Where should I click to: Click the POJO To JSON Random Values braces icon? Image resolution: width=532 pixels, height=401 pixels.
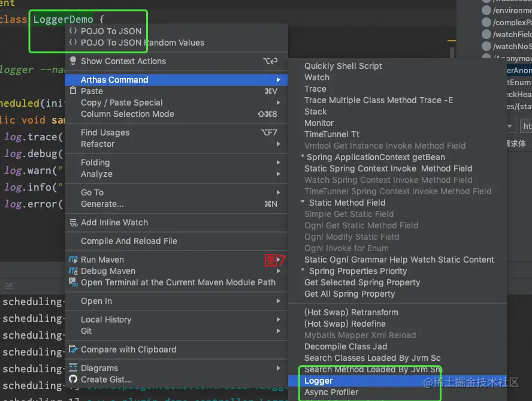tap(72, 43)
